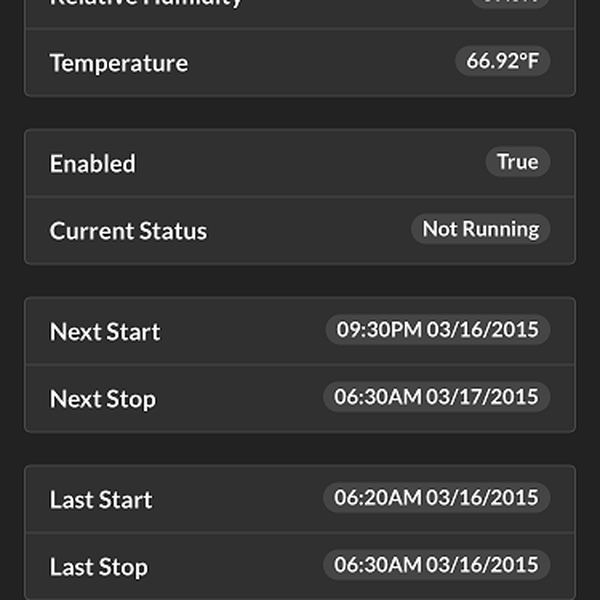Click the divider line between Last Start and Last Stop
Screen dimensions: 600x600
(x=300, y=533)
